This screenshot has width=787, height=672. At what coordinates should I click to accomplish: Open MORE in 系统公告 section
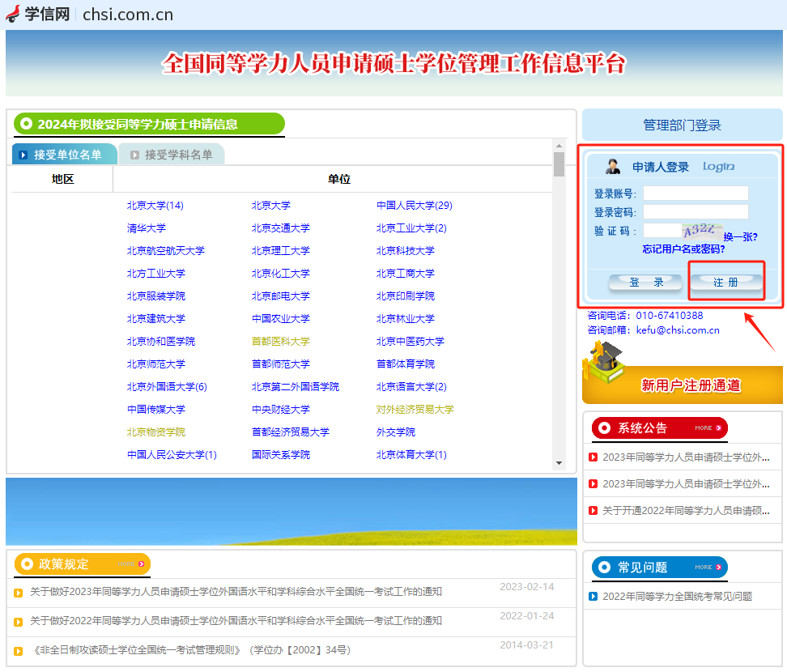(x=707, y=427)
